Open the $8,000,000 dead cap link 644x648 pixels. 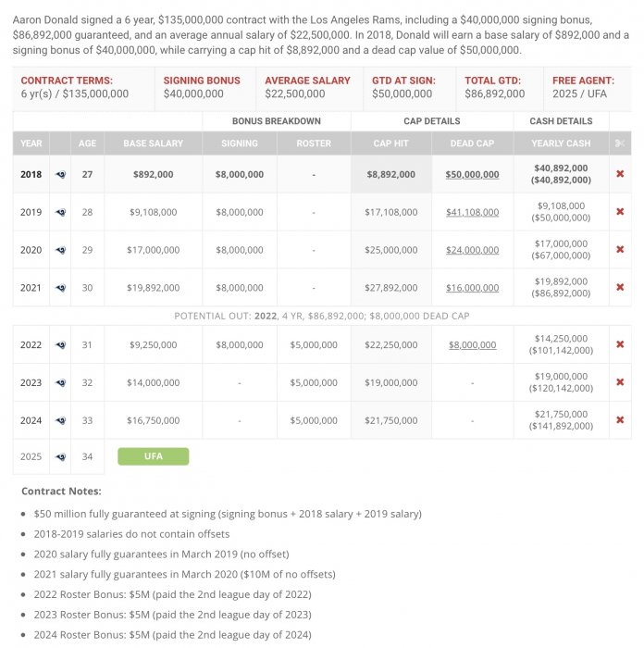pyautogui.click(x=472, y=344)
